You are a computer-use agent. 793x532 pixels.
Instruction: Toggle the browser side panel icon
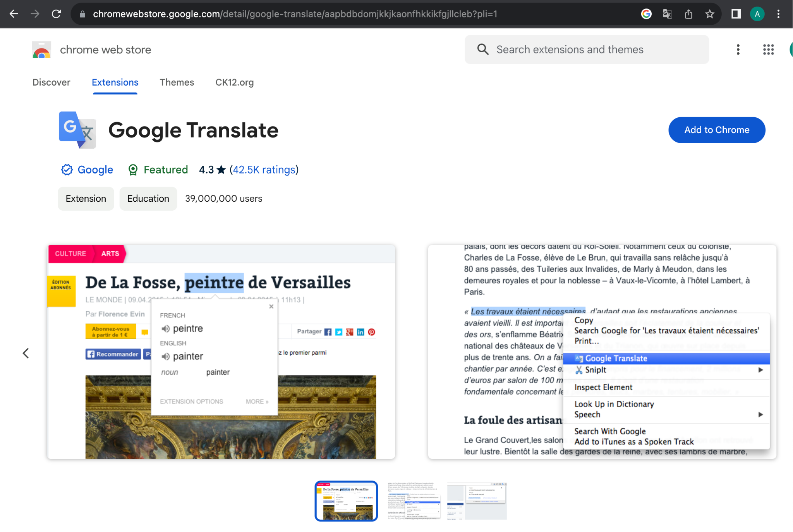coord(736,14)
